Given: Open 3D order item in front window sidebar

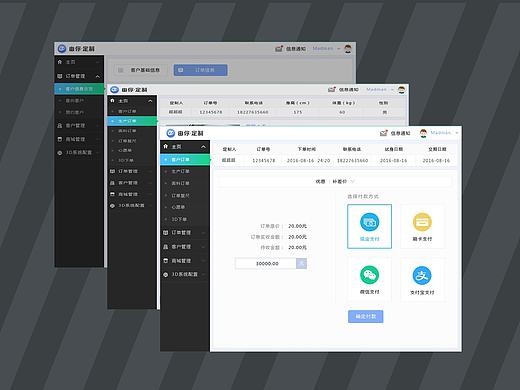Looking at the screenshot, I should [x=179, y=219].
